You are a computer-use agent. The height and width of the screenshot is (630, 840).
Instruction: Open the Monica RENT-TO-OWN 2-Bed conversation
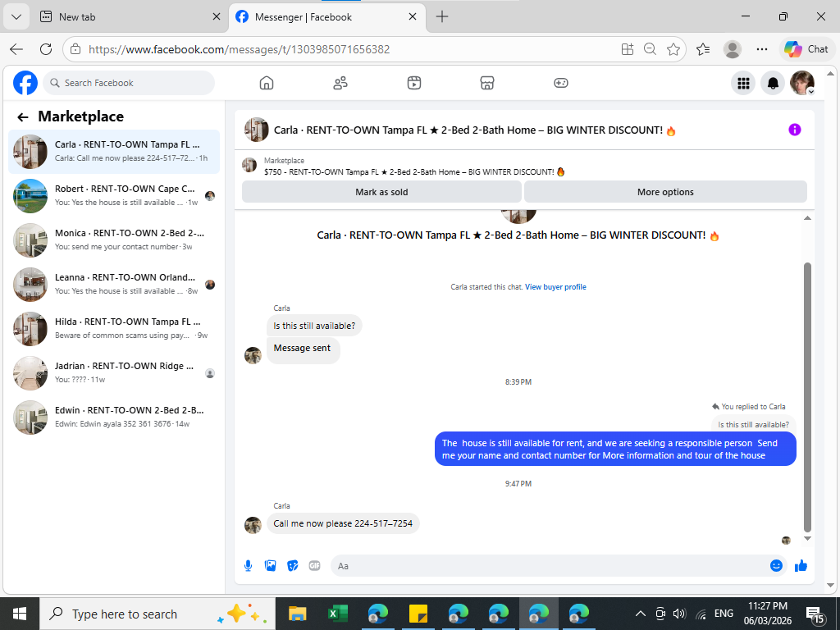click(114, 240)
